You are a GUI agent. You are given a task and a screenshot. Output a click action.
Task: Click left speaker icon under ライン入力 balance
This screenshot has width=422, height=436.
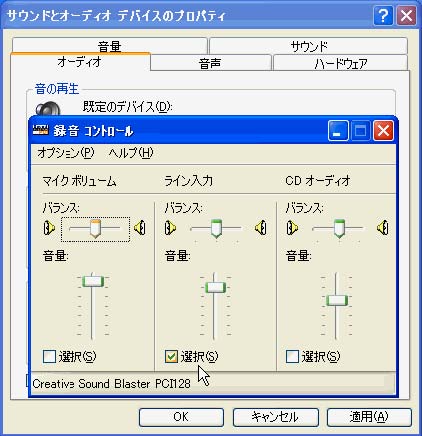(x=170, y=228)
